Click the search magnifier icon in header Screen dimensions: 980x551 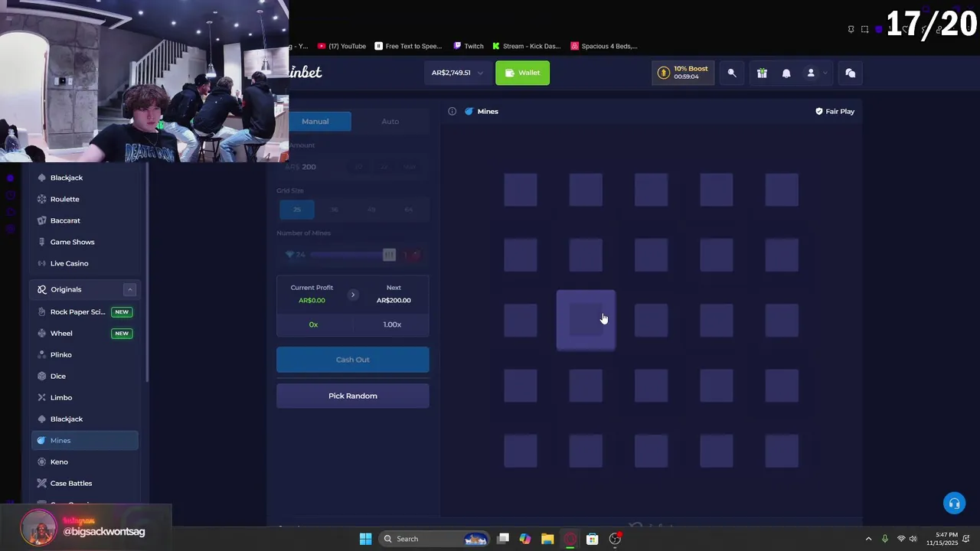pyautogui.click(x=732, y=73)
